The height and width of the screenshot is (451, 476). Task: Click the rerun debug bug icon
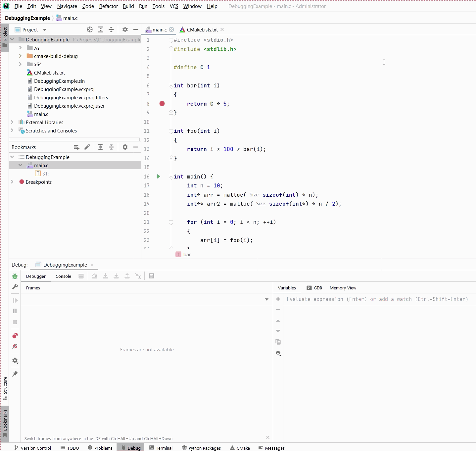pyautogui.click(x=15, y=276)
